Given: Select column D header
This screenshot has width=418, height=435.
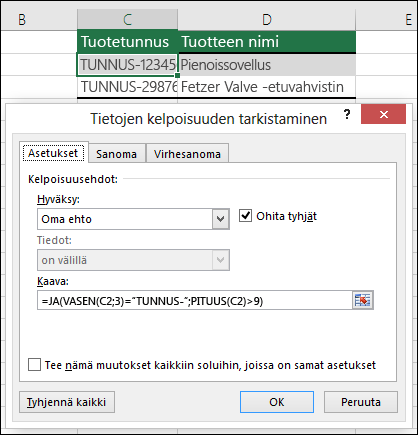Looking at the screenshot, I should coord(267,20).
